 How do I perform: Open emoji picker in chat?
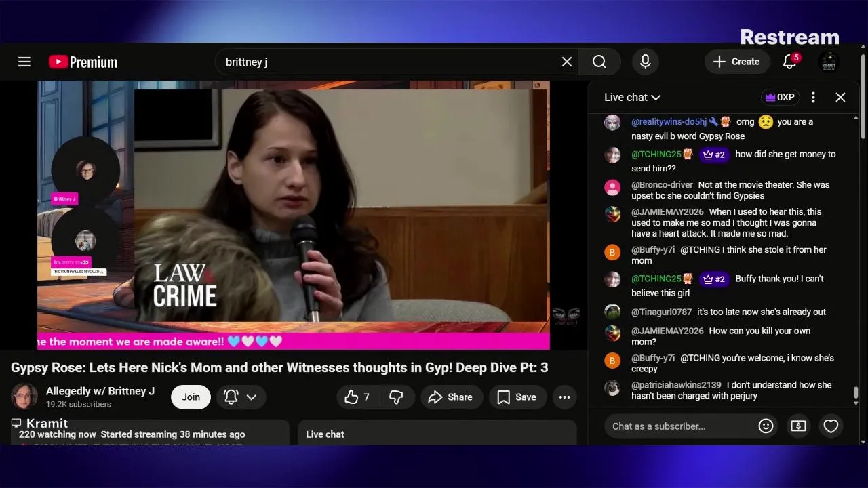tap(766, 426)
